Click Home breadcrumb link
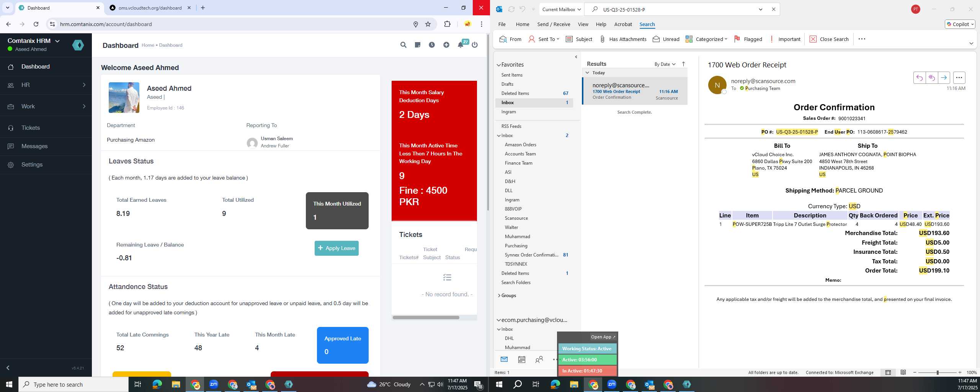 [148, 45]
